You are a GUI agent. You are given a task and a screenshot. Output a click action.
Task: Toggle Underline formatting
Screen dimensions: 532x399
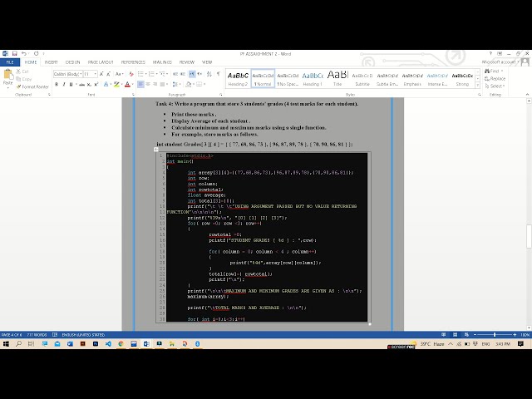[71, 84]
